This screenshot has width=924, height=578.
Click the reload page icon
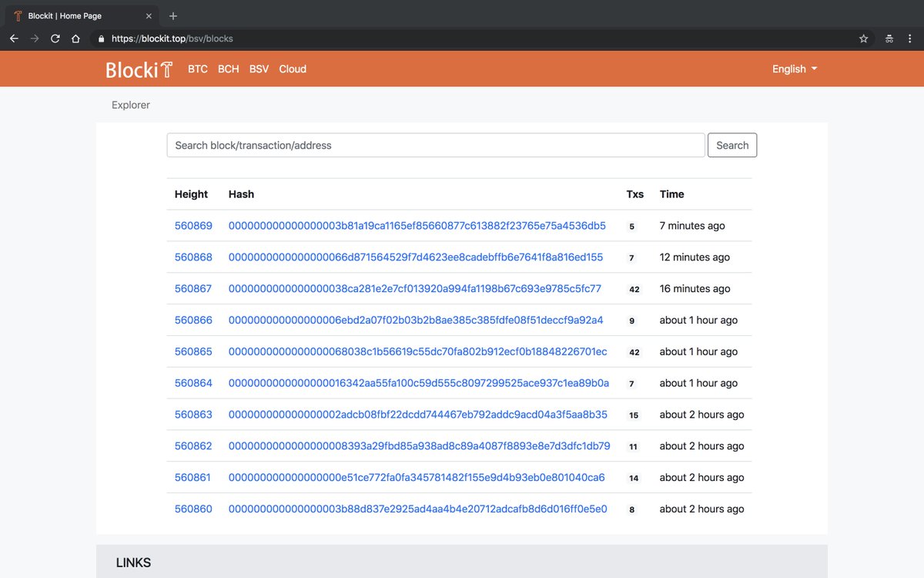point(54,39)
